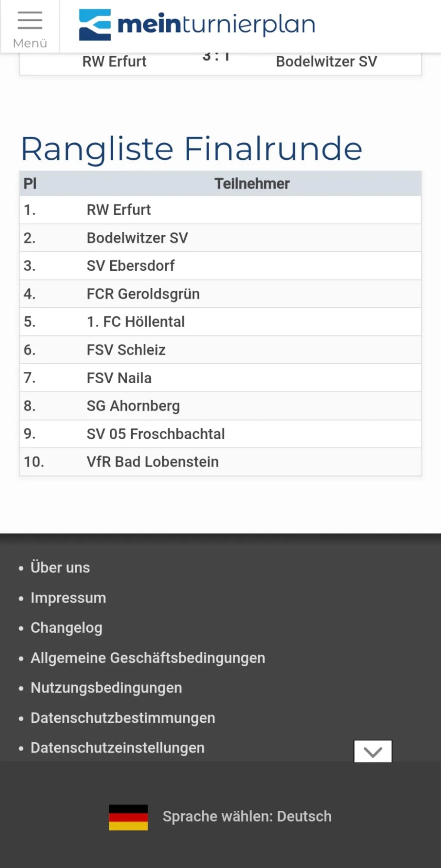Image resolution: width=441 pixels, height=868 pixels.
Task: Click the meinturnierplan logo
Action: click(x=197, y=25)
